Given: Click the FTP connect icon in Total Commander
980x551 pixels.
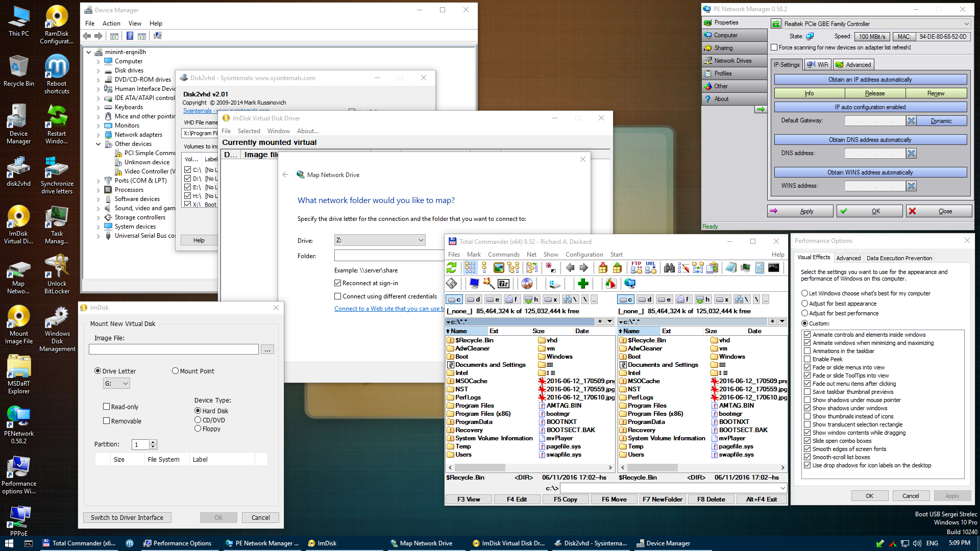Looking at the screenshot, I should point(636,268).
